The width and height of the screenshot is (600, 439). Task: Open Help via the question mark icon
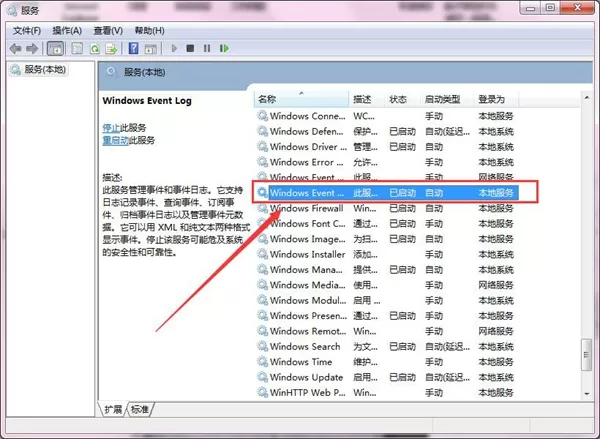(134, 48)
